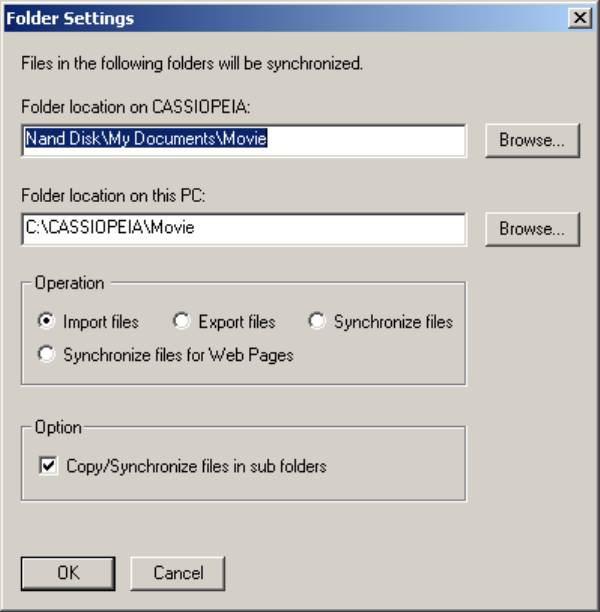Click the 'Folder location on CASSIOPEIA:' label
Image resolution: width=600 pixels, height=612 pixels.
(135, 106)
